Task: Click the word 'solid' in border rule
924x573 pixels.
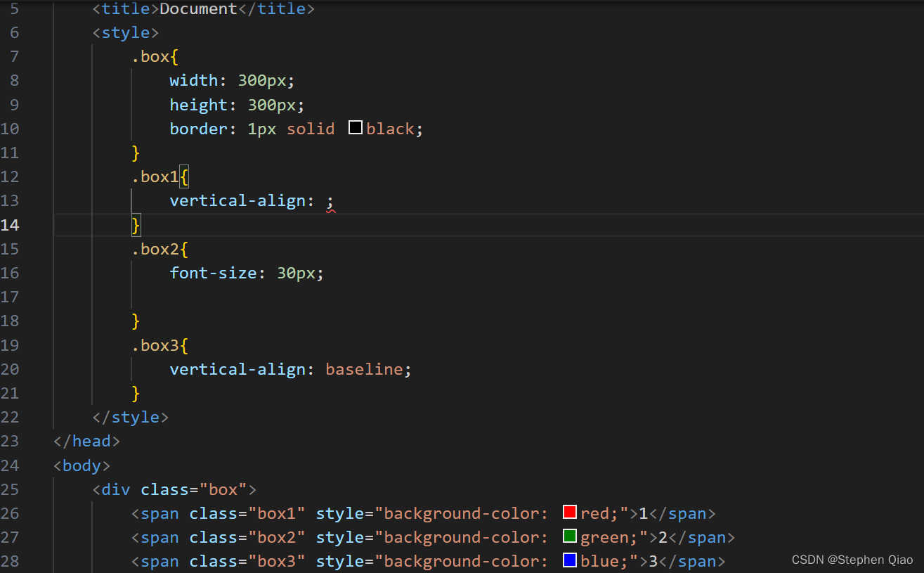Action: [x=311, y=129]
